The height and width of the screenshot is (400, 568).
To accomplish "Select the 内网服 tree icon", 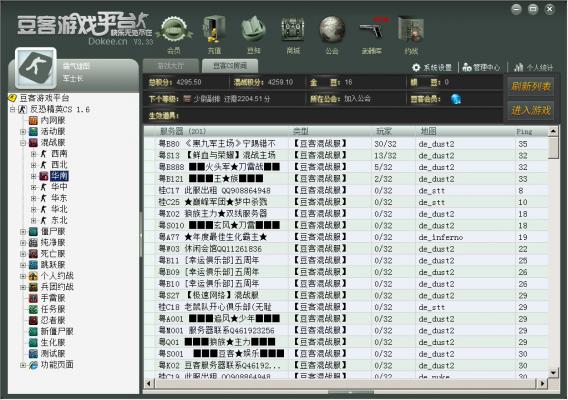I will (x=33, y=120).
